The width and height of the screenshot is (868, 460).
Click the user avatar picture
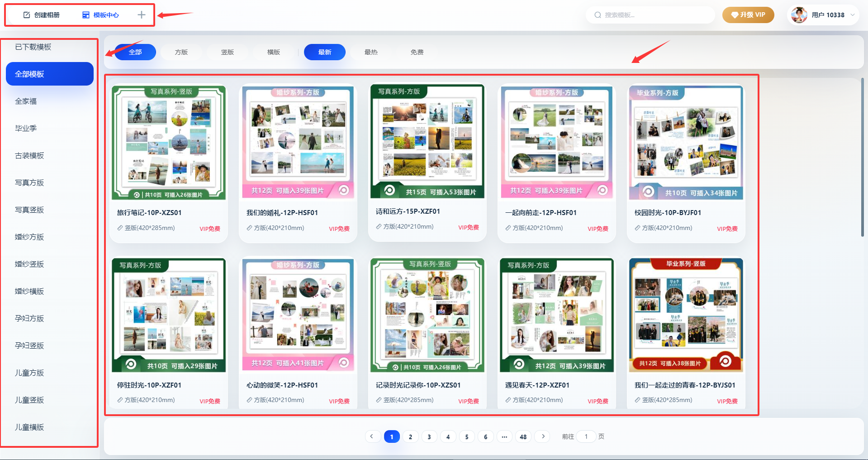[799, 15]
